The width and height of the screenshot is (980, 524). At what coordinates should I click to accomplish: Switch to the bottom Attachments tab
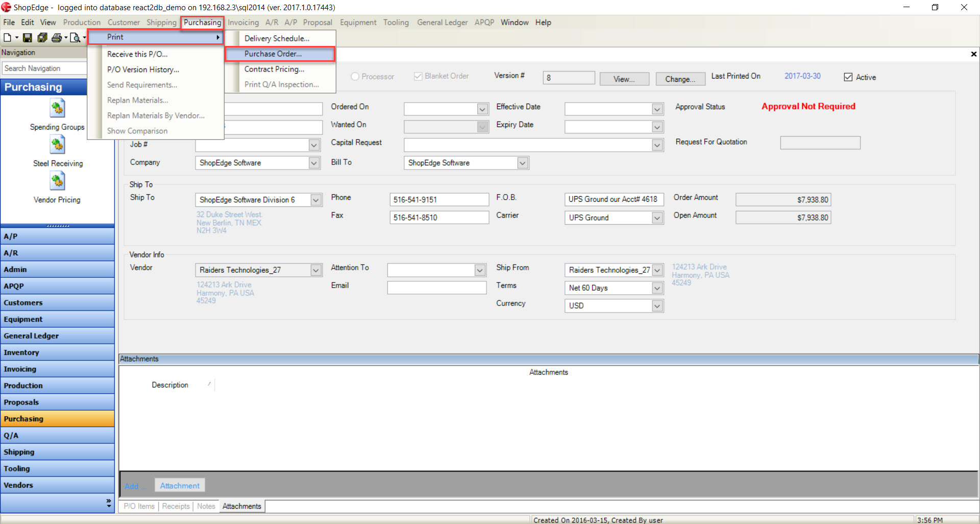242,506
